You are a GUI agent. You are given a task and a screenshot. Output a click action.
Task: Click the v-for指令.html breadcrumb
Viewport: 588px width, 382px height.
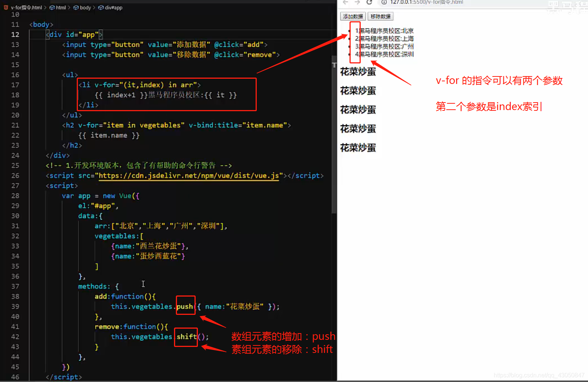26,7
